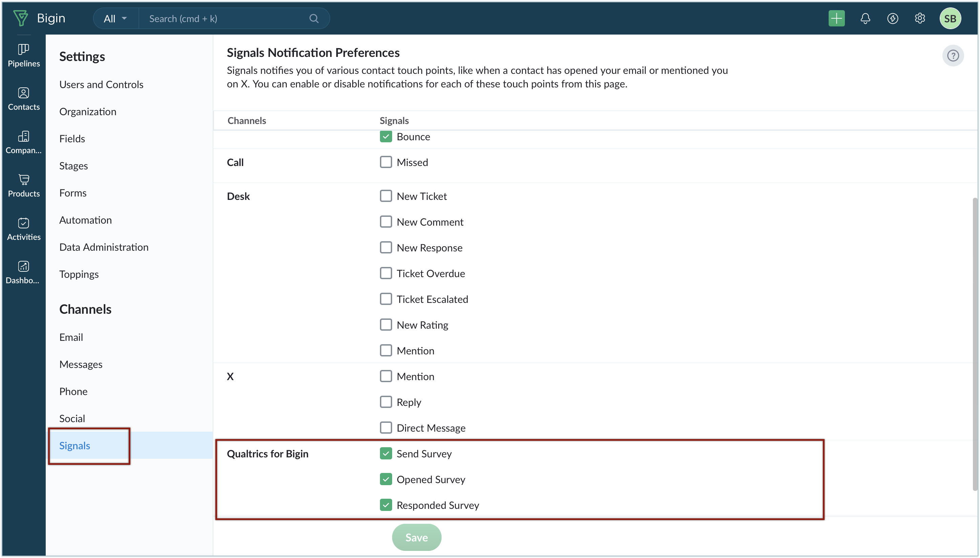Open Forms settings

pos(73,193)
